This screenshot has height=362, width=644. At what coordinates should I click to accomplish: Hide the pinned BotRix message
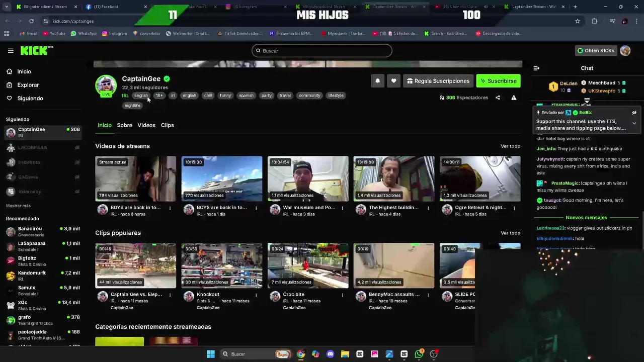click(x=634, y=113)
